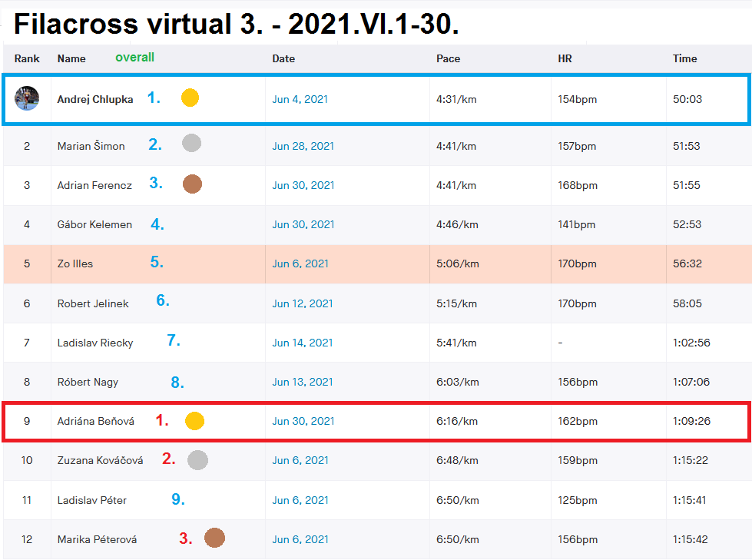The width and height of the screenshot is (752, 560).
Task: Click the Pace column header
Action: pyautogui.click(x=449, y=58)
